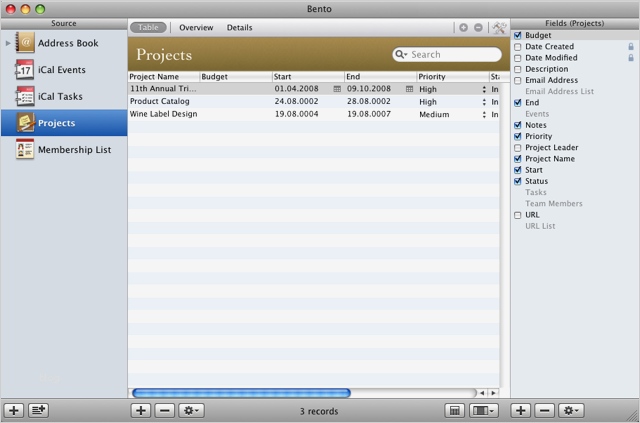The width and height of the screenshot is (640, 423).
Task: Uncheck the End field checkbox
Action: coord(518,103)
